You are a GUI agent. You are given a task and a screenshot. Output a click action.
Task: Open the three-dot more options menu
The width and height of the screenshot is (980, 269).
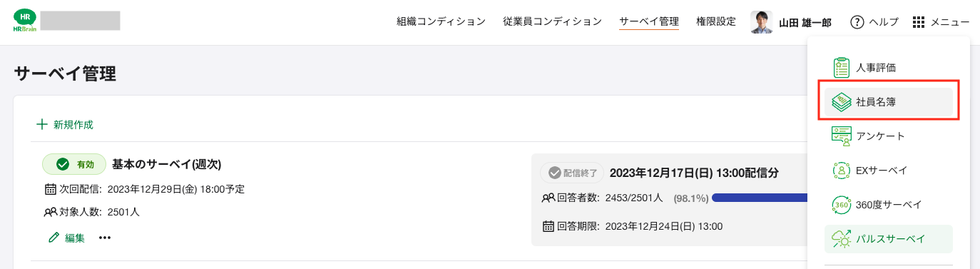(x=105, y=238)
